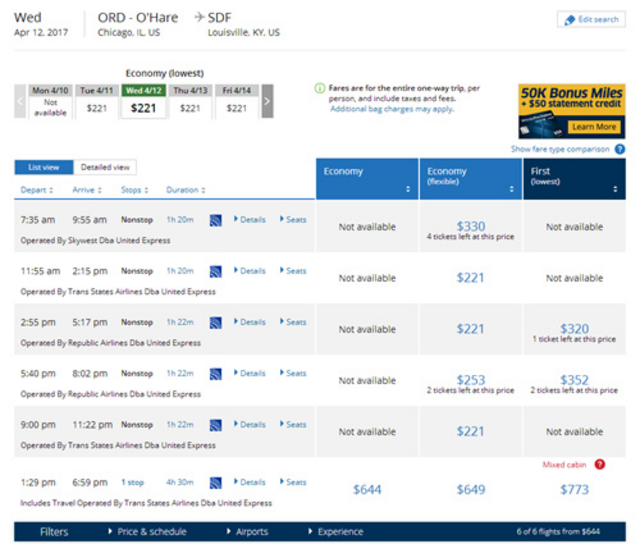Click Learn More on the Bonus Miles ad

tap(594, 127)
